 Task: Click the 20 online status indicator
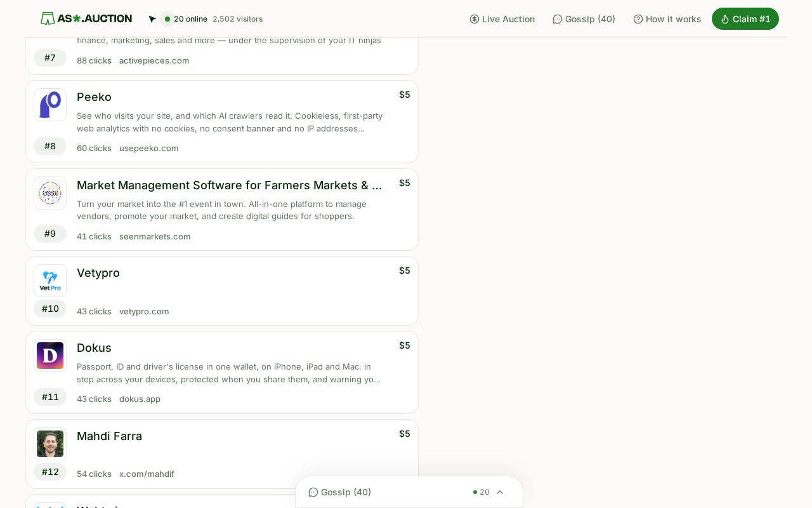tap(185, 19)
